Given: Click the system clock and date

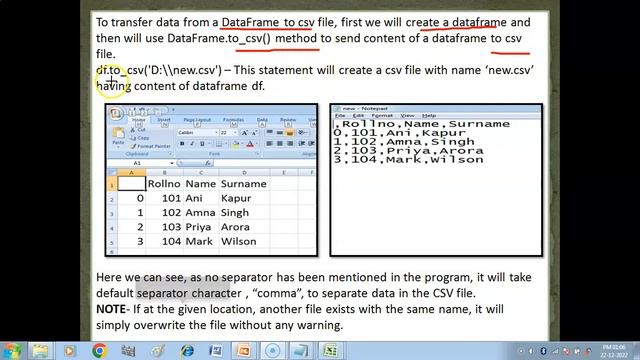Looking at the screenshot, I should [x=615, y=351].
